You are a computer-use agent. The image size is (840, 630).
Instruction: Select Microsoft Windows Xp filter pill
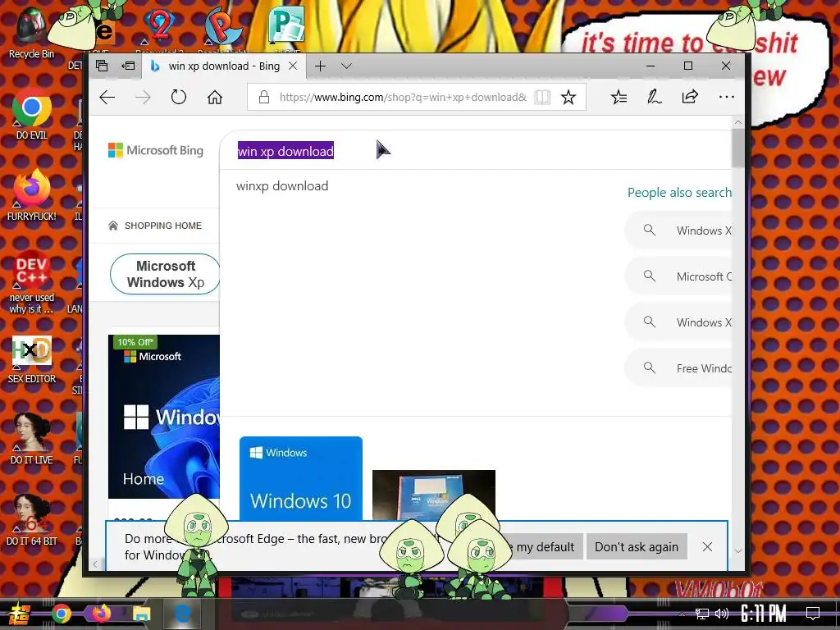165,274
